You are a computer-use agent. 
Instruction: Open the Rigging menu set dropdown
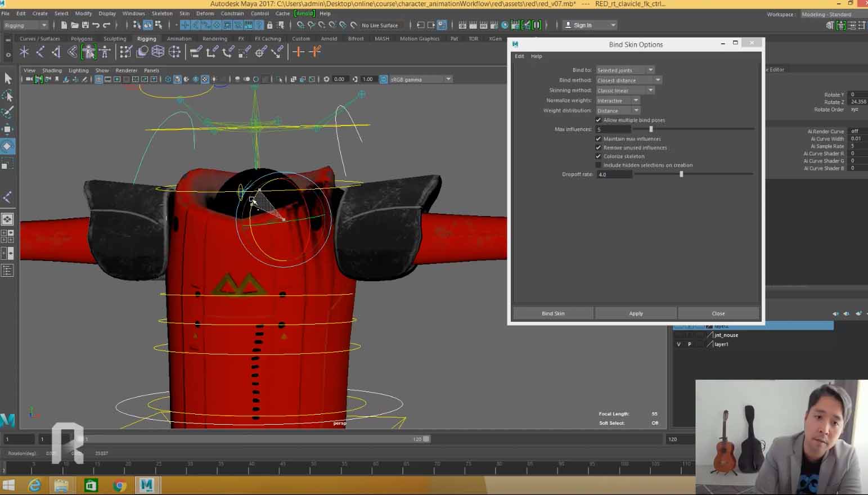[x=25, y=25]
